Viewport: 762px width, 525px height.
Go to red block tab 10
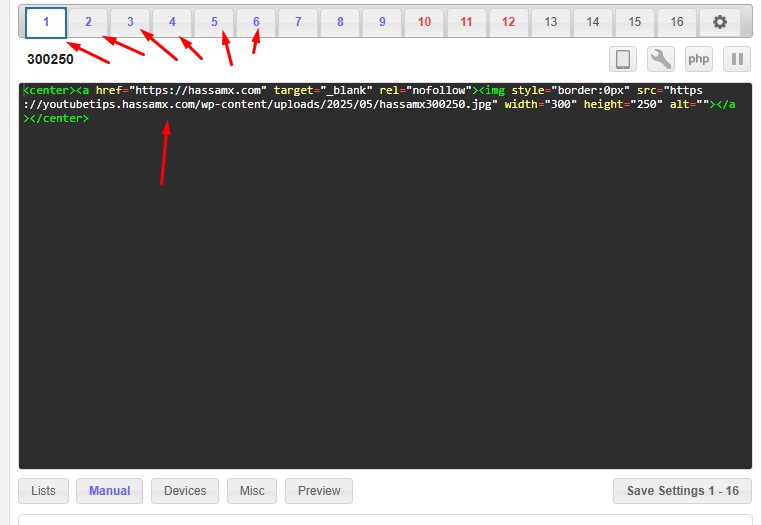click(x=425, y=21)
